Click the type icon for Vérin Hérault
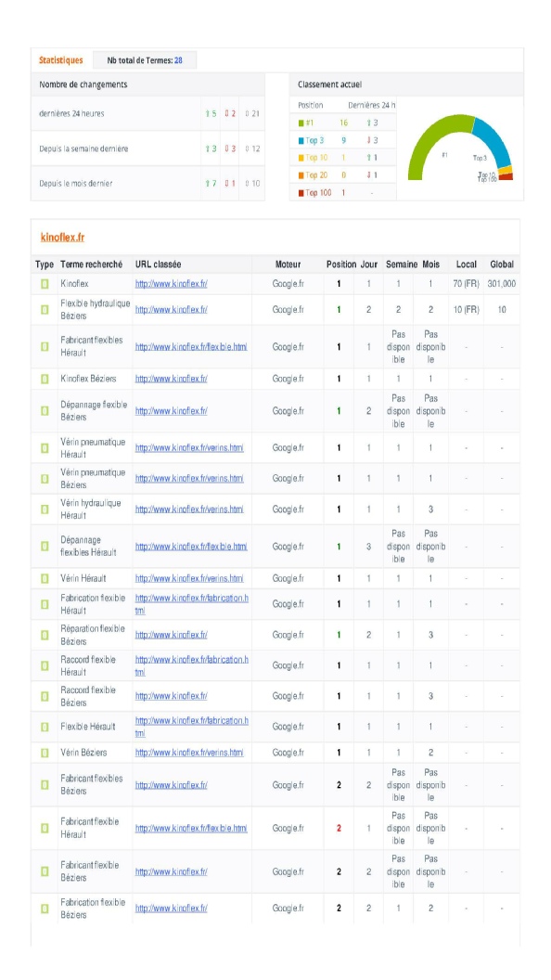The height and width of the screenshot is (980, 551). pos(45,579)
